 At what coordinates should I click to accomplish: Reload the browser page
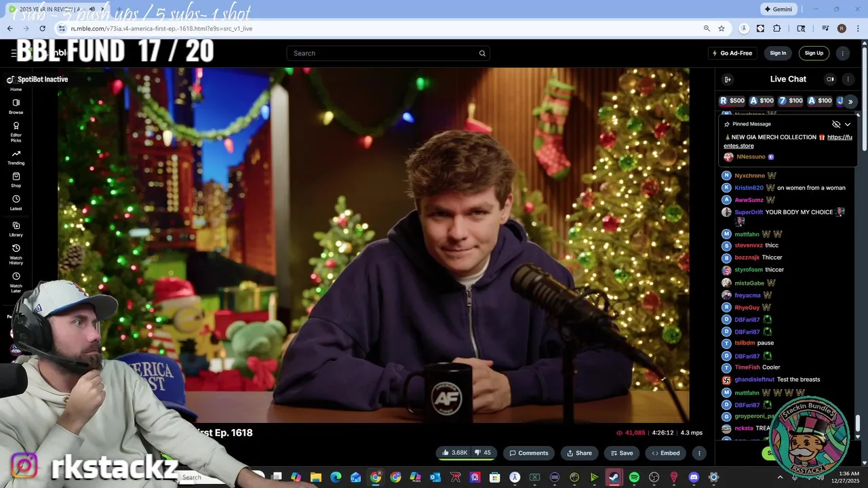[x=42, y=28]
